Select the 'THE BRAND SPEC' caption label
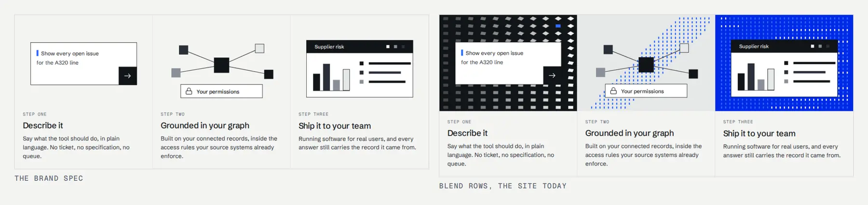868x205 pixels. click(49, 178)
